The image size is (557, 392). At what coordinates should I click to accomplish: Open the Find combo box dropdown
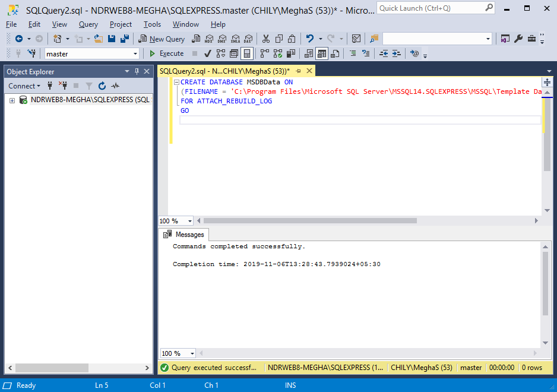[488, 39]
